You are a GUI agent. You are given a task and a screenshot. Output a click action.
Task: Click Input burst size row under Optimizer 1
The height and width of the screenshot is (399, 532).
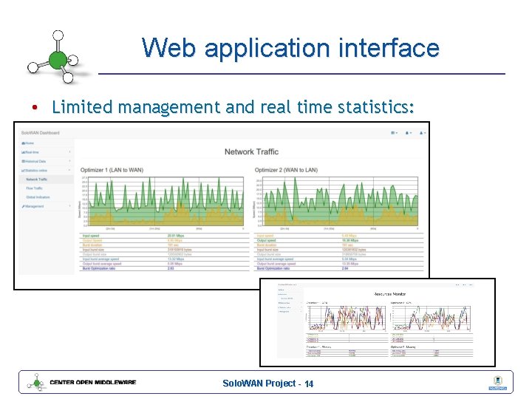pyautogui.click(x=164, y=250)
